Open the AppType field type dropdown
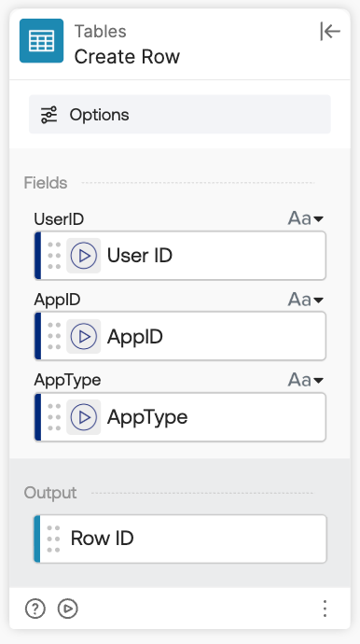 pos(305,380)
